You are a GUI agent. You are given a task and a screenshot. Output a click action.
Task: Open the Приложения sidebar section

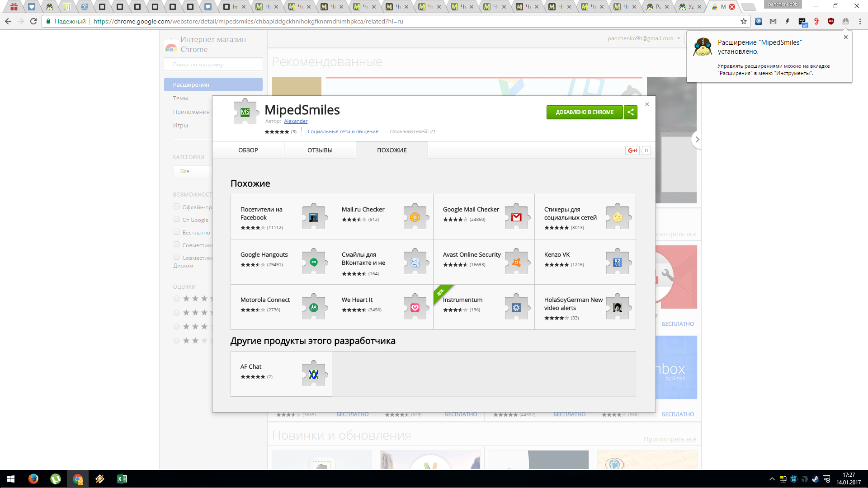[x=191, y=112]
